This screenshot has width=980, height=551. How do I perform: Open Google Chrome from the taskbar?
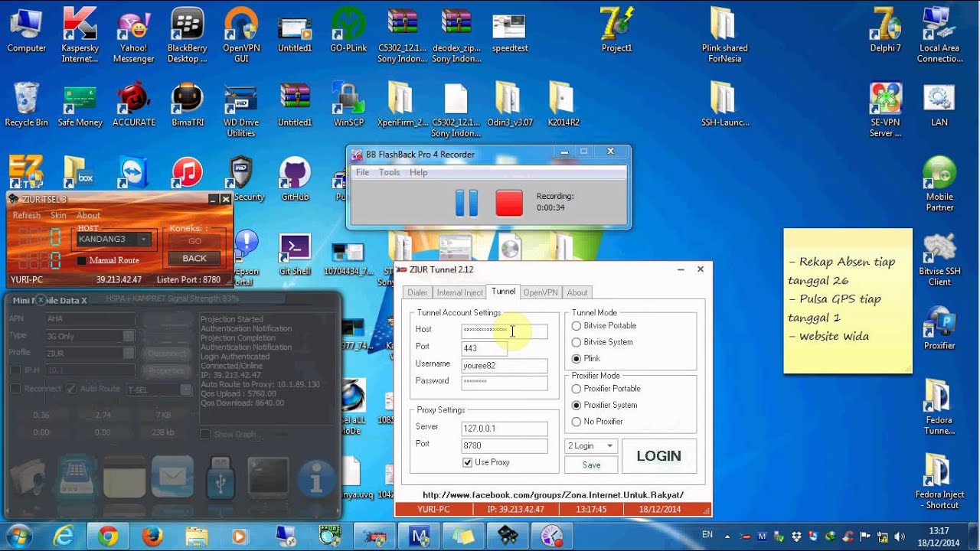(x=108, y=536)
